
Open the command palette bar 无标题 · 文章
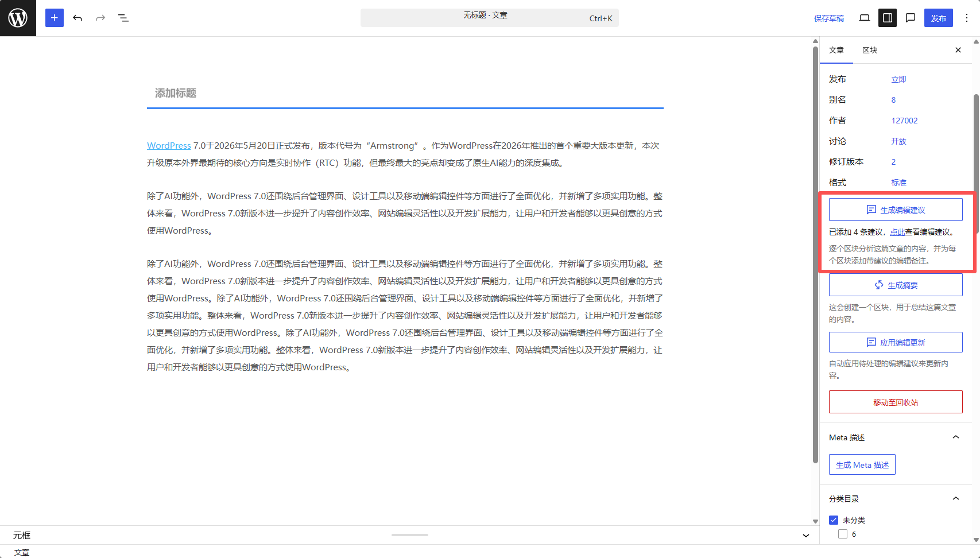(490, 18)
